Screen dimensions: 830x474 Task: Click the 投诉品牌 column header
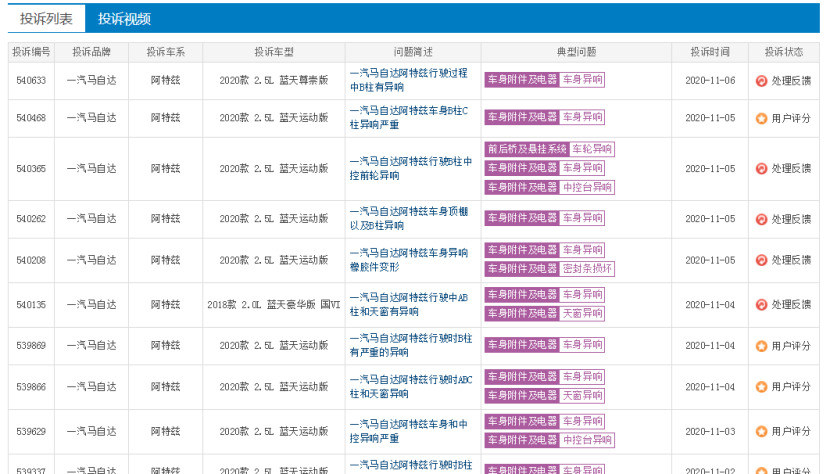pyautogui.click(x=92, y=52)
